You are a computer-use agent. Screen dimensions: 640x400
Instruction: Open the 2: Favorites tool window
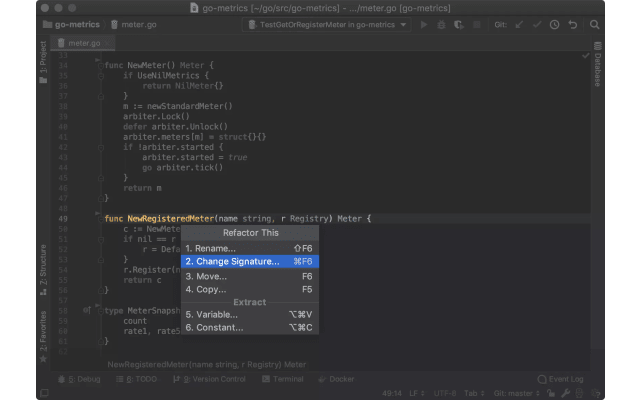point(43,336)
